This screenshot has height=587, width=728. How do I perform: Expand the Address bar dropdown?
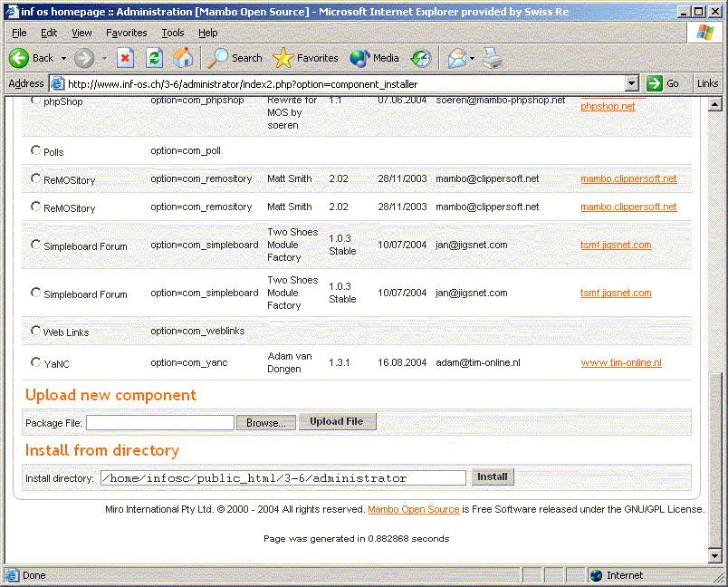632,83
